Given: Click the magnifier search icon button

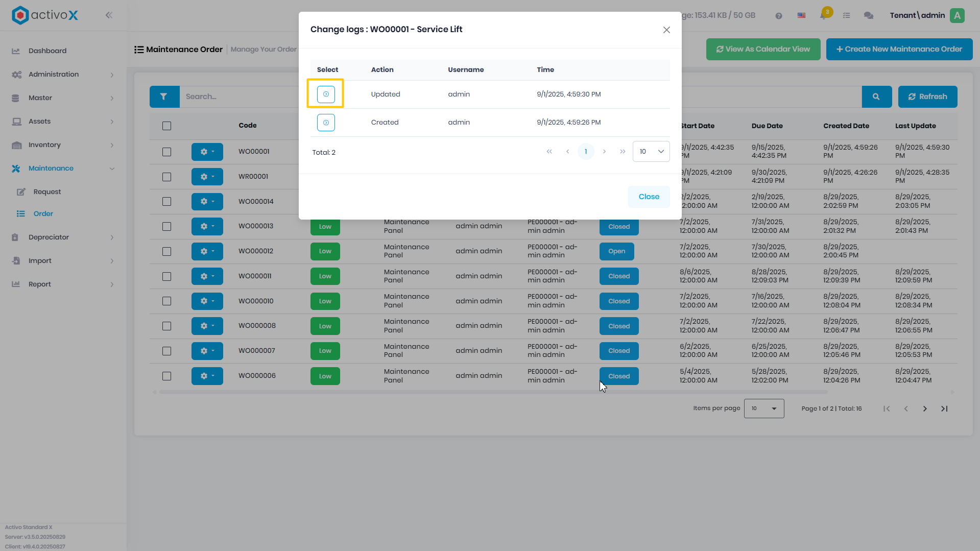Looking at the screenshot, I should pyautogui.click(x=876, y=97).
